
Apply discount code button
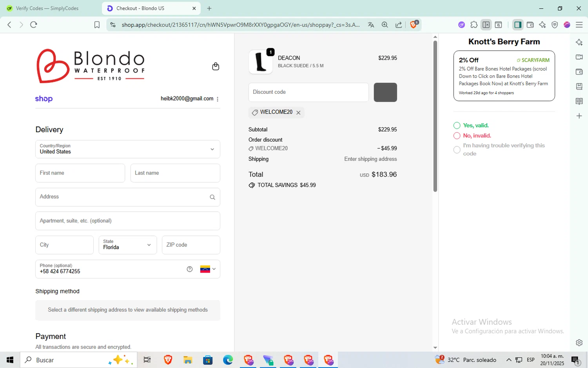pos(385,92)
